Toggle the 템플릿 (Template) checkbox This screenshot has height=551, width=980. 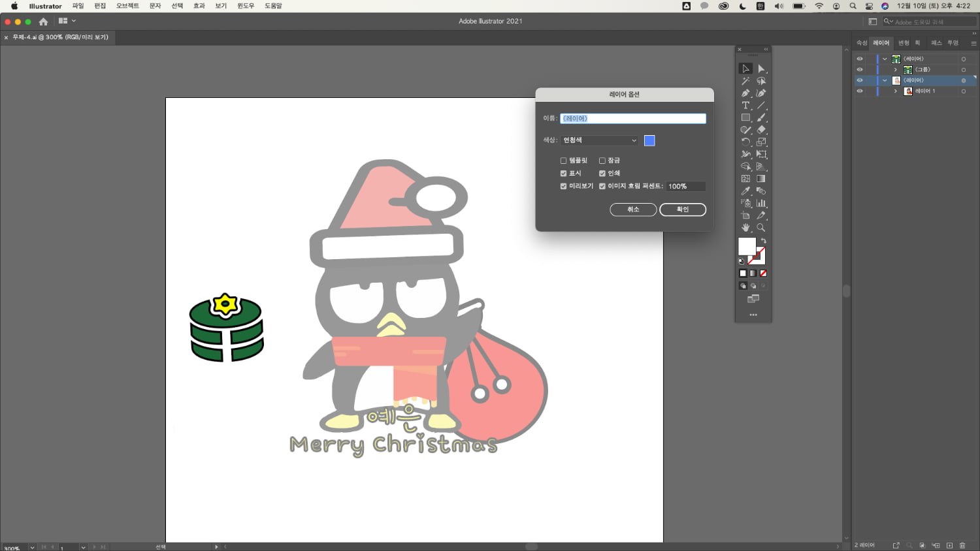coord(563,161)
